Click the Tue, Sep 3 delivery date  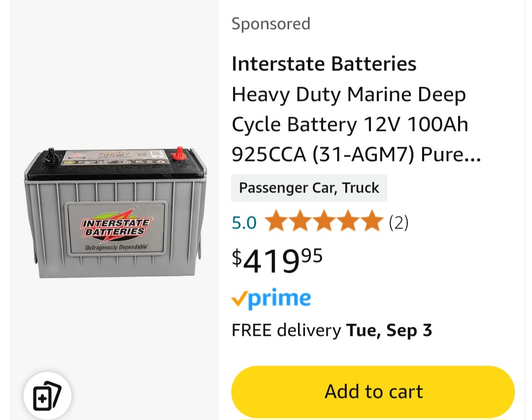[x=389, y=330]
